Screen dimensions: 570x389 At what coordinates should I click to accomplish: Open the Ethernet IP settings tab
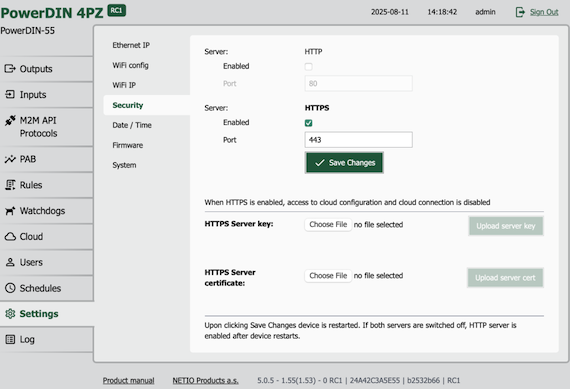tap(131, 45)
